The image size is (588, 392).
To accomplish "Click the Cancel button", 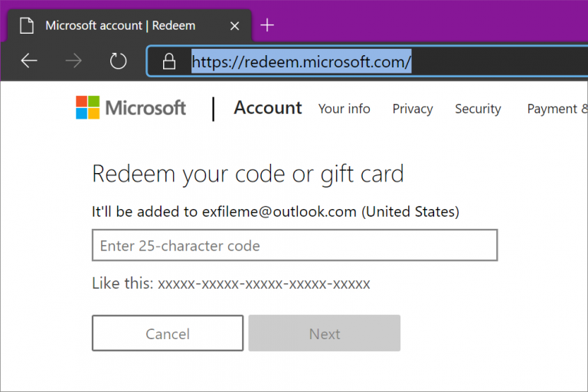I will tap(168, 334).
